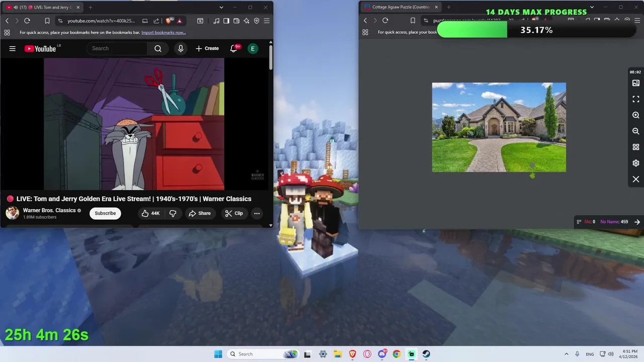
Task: Click the Tom and Jerry video player
Action: coord(134,124)
